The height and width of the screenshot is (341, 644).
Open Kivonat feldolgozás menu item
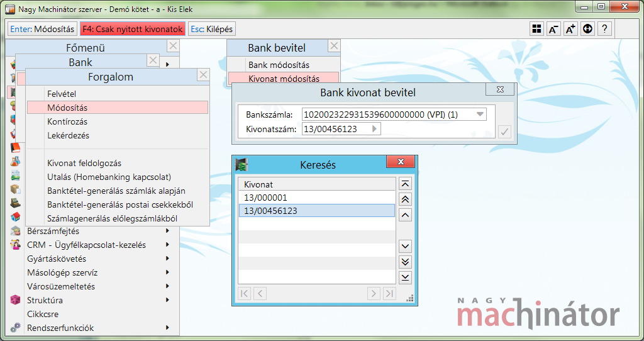(118, 163)
